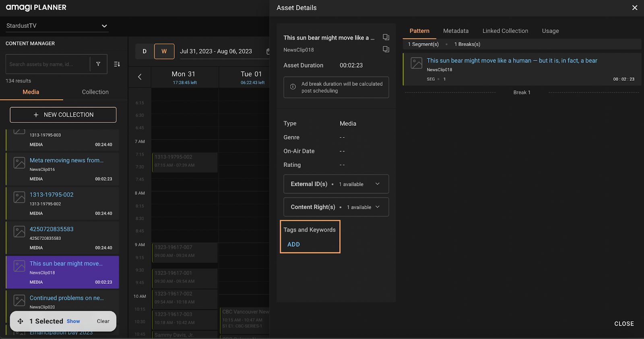Close the Asset Details panel

click(x=635, y=8)
